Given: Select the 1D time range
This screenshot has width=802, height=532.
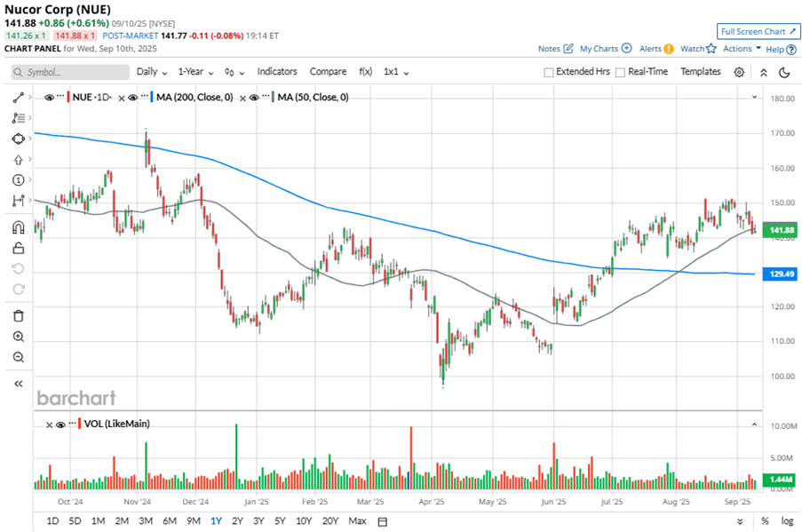Looking at the screenshot, I should pos(52,520).
